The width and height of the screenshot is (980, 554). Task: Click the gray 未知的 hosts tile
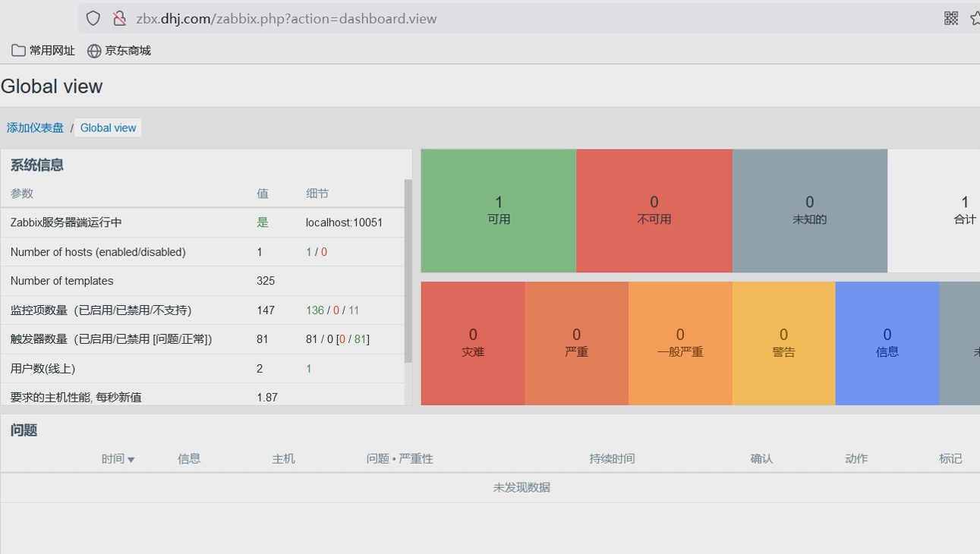tap(809, 210)
